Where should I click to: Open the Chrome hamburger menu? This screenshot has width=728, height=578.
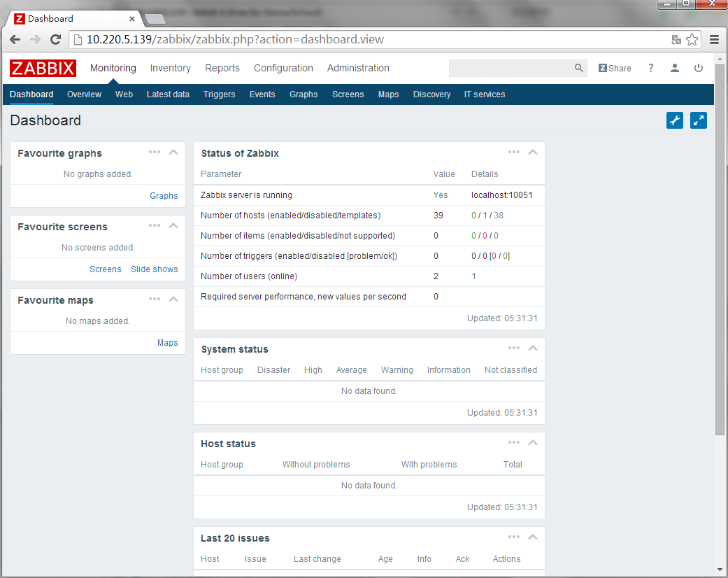[715, 39]
